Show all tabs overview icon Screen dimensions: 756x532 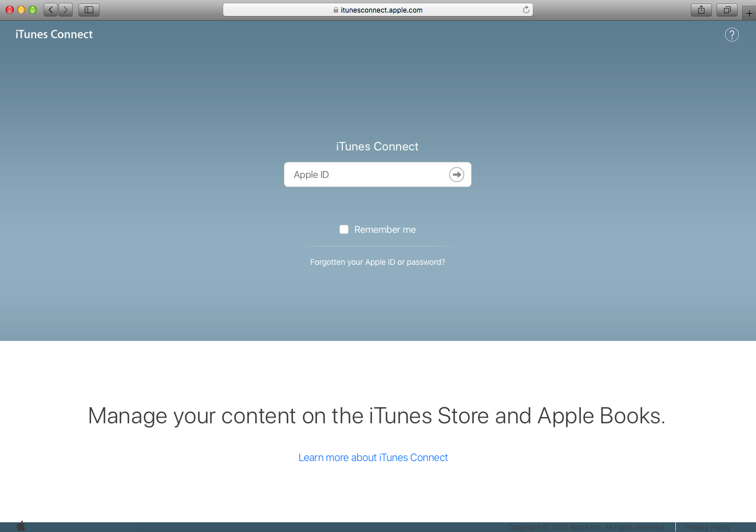coord(727,10)
